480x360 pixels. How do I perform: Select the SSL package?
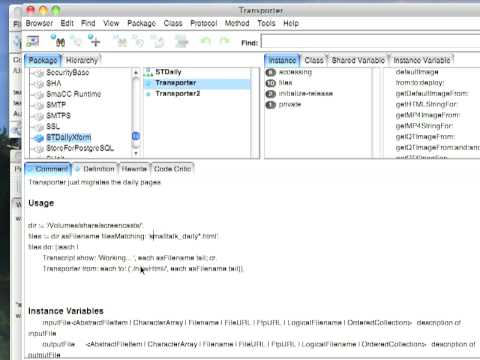point(53,127)
